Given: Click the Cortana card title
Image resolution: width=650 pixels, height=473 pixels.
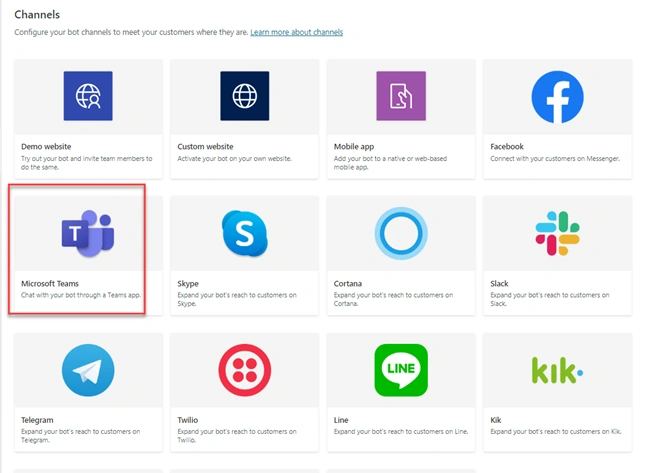Looking at the screenshot, I should point(347,284).
